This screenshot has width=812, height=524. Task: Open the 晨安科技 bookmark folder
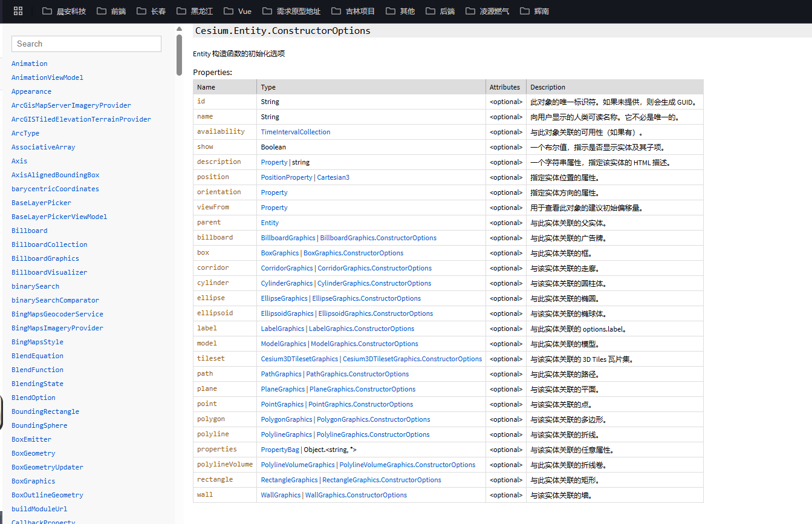click(x=64, y=11)
